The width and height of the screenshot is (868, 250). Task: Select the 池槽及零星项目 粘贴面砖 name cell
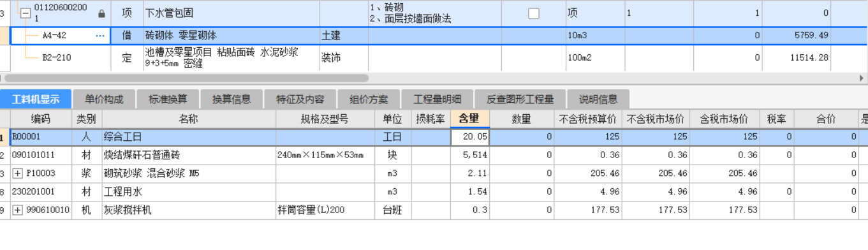(232, 57)
